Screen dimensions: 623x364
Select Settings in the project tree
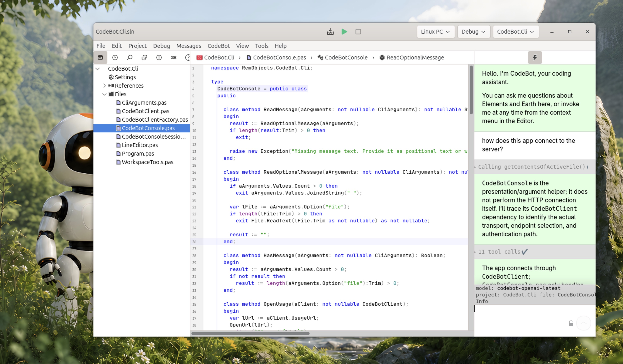pyautogui.click(x=125, y=77)
